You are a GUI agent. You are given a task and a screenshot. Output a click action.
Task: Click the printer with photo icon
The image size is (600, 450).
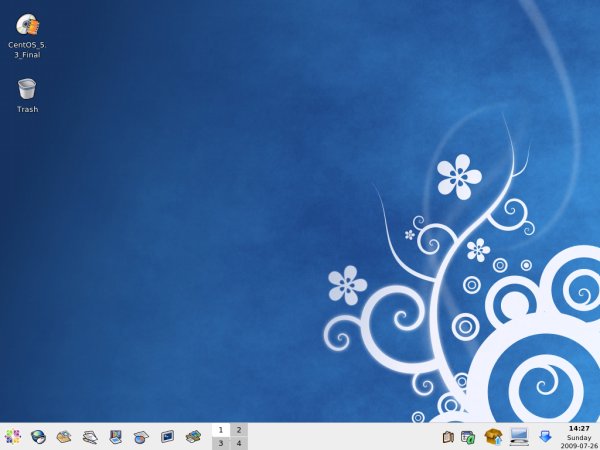pyautogui.click(x=193, y=437)
